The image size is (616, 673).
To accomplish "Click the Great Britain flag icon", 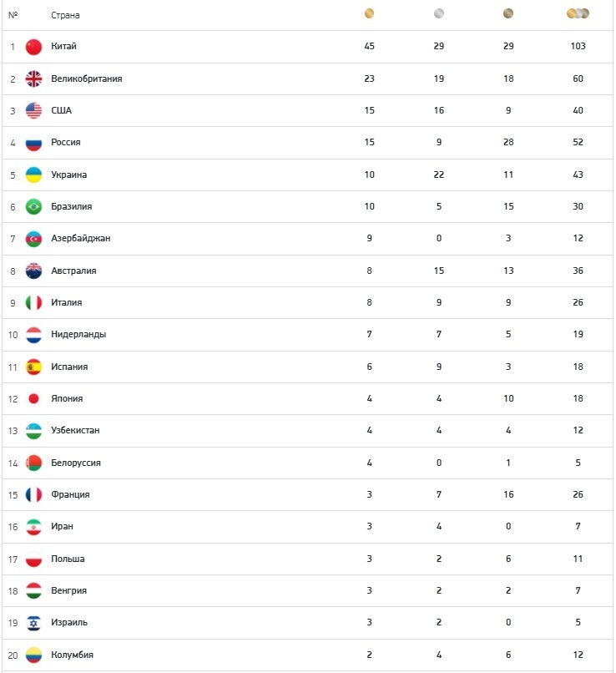I will [33, 78].
